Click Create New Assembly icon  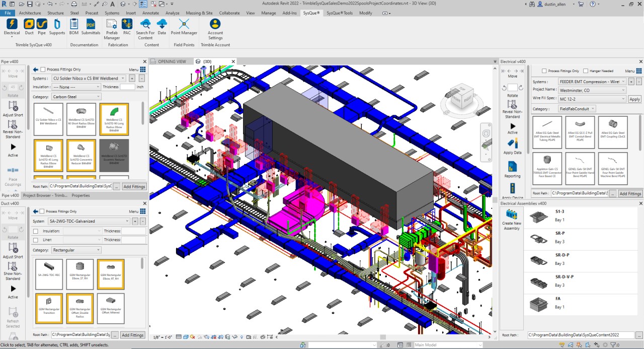pos(512,215)
